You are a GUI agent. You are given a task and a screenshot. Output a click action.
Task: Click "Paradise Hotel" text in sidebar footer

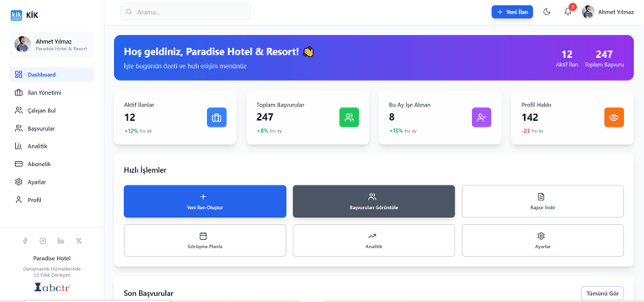(x=52, y=258)
